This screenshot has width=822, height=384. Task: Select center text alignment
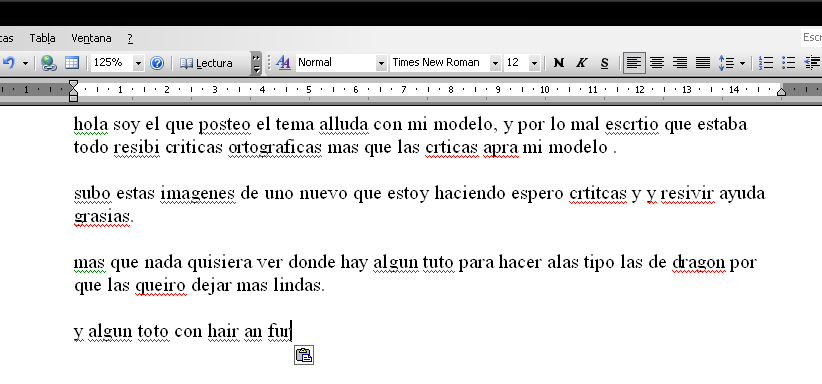point(657,63)
